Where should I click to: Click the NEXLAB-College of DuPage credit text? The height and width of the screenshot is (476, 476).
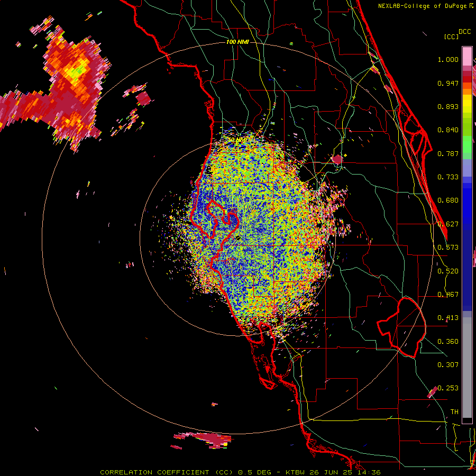pyautogui.click(x=425, y=6)
